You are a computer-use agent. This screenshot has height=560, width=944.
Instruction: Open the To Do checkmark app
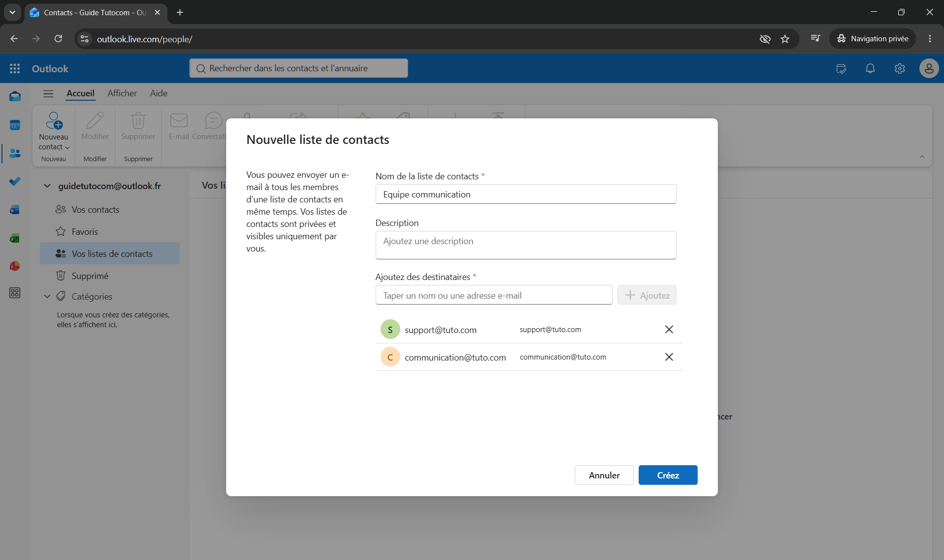point(15,181)
